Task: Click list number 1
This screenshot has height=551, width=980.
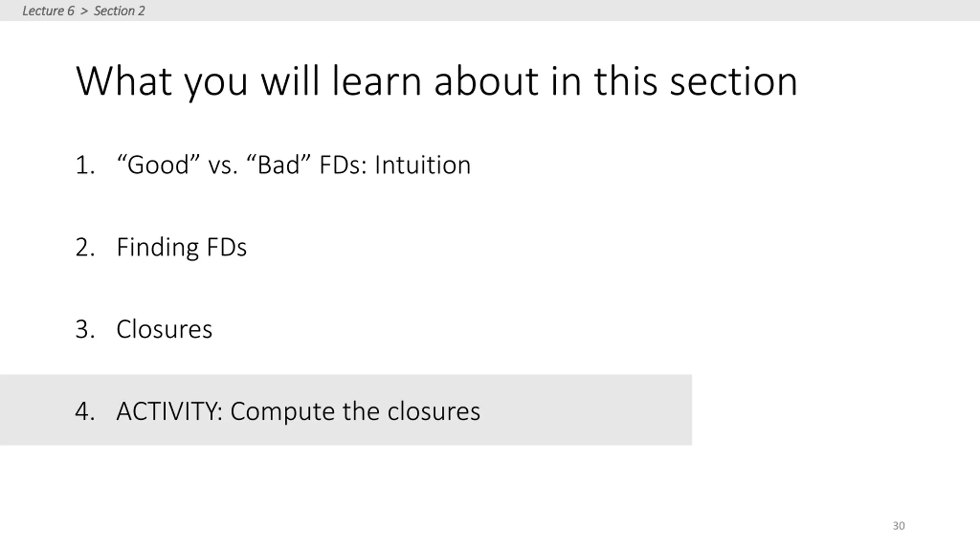Action: (85, 165)
